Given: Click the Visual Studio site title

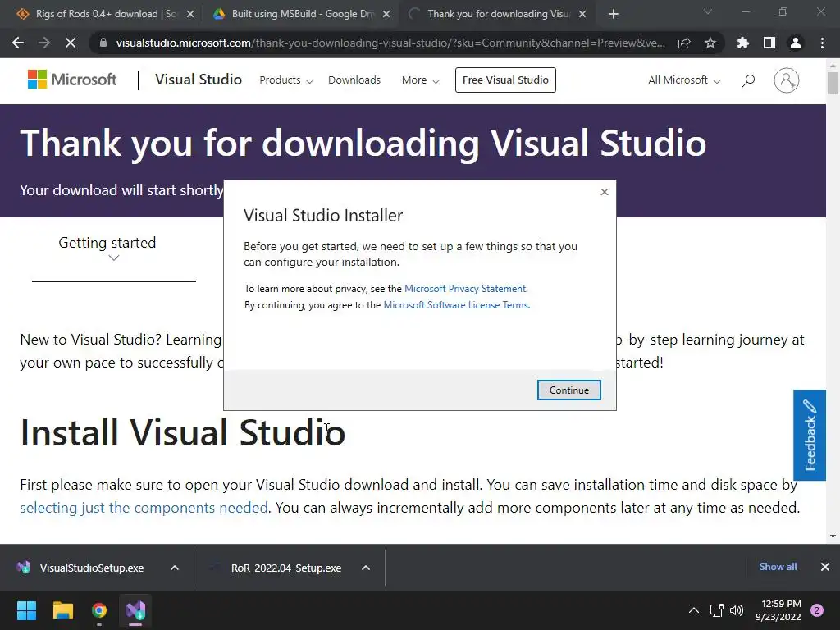Looking at the screenshot, I should (x=199, y=80).
